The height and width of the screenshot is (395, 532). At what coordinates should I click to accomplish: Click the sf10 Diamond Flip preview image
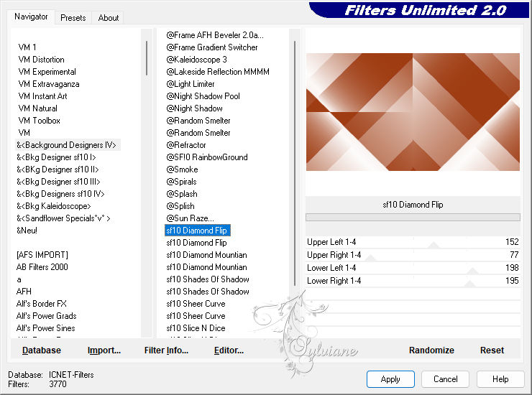(x=413, y=112)
